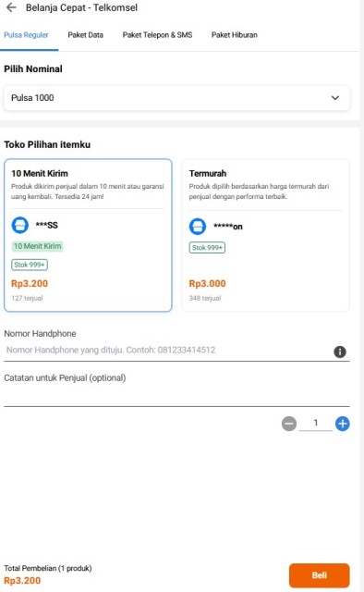Tap the *****on seller shop icon
This screenshot has width=364, height=592.
point(198,227)
